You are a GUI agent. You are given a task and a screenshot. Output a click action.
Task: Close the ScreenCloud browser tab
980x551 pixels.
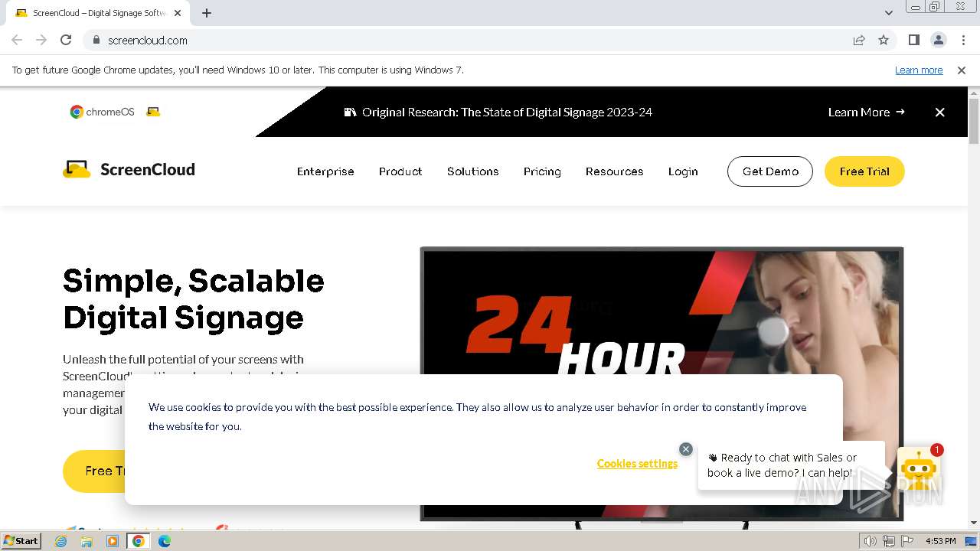178,13
